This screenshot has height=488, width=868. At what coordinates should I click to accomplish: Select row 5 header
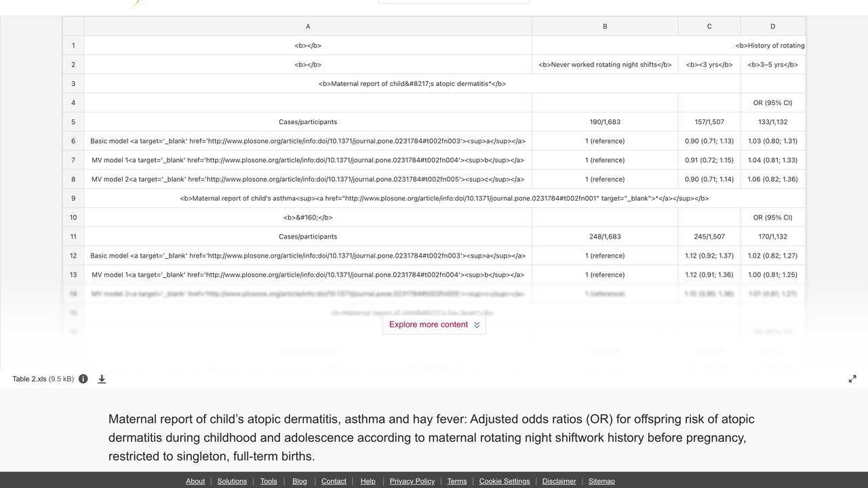click(x=73, y=122)
